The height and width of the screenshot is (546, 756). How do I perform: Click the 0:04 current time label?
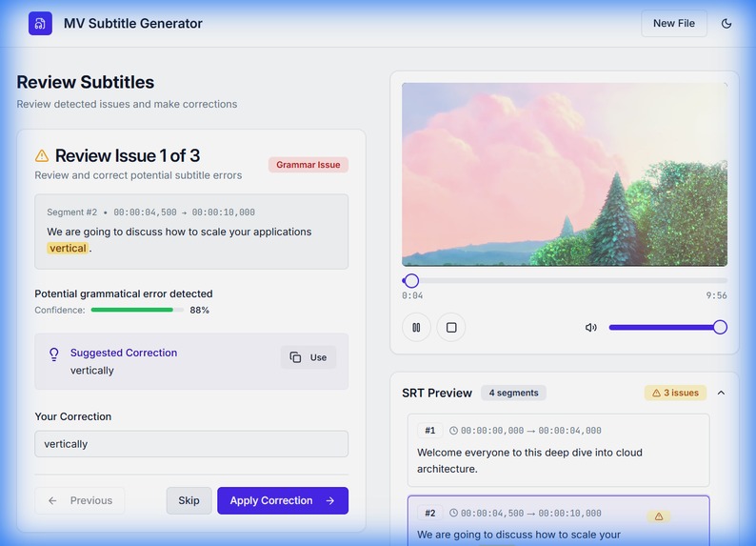[x=412, y=295]
